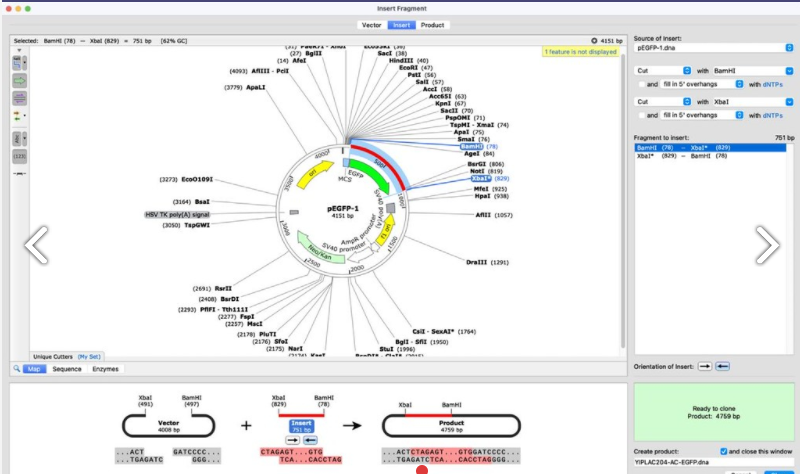The width and height of the screenshot is (800, 474).
Task: Switch to the Vector tab
Action: (x=371, y=25)
